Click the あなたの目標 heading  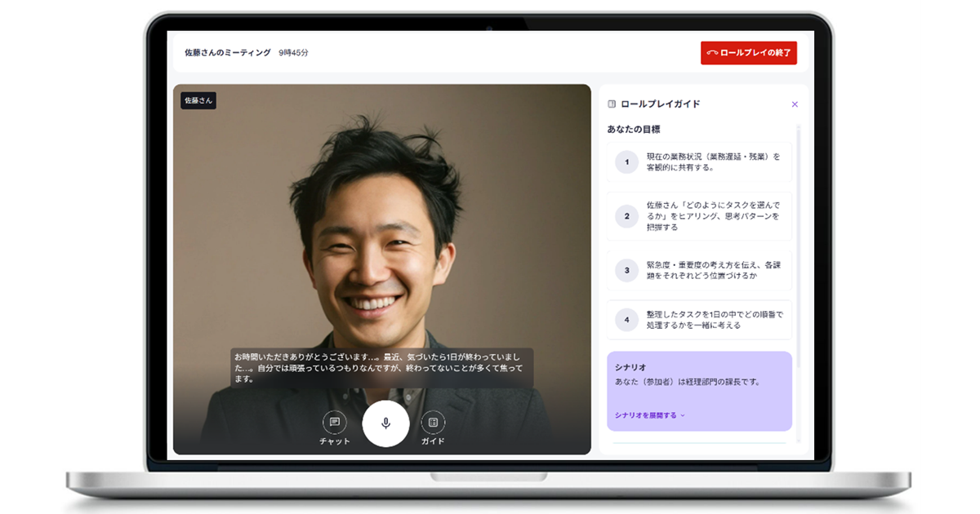pos(634,129)
